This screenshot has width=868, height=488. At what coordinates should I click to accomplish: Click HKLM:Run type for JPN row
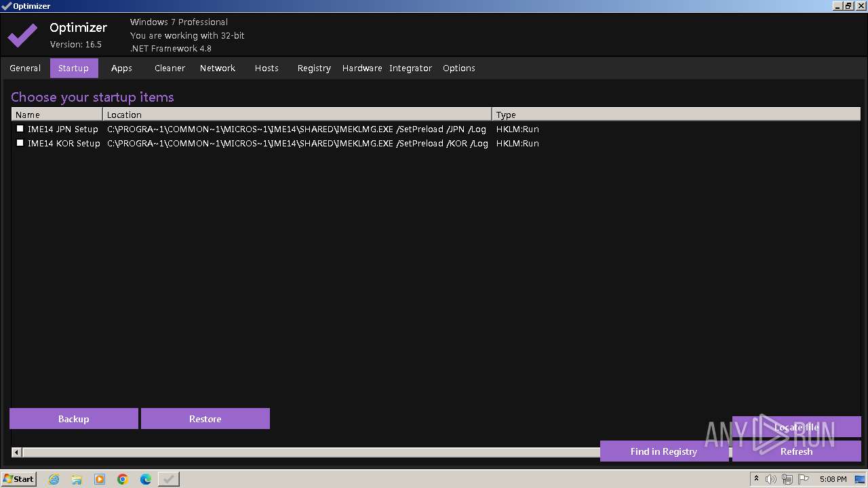pos(517,129)
